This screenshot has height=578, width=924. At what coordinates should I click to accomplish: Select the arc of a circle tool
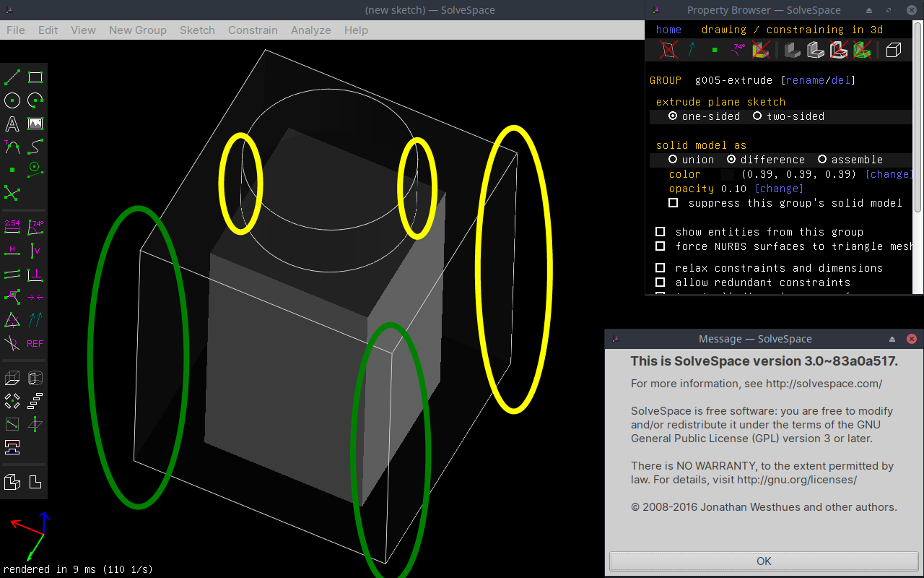[35, 100]
